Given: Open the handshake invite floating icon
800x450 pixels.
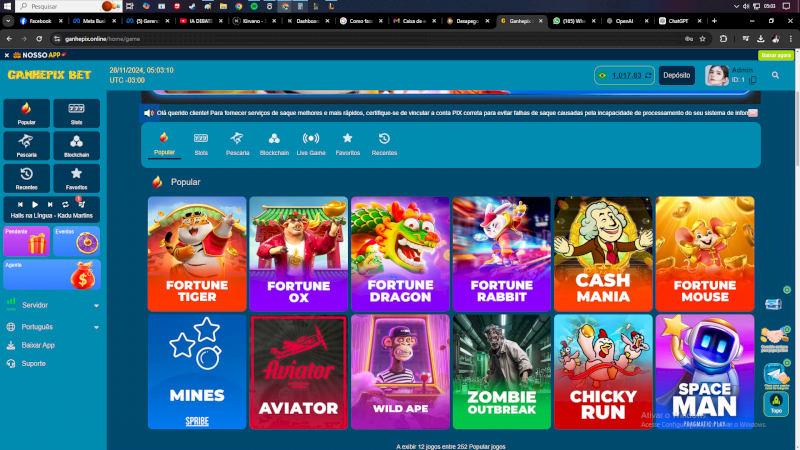Looking at the screenshot, I should coord(774,339).
